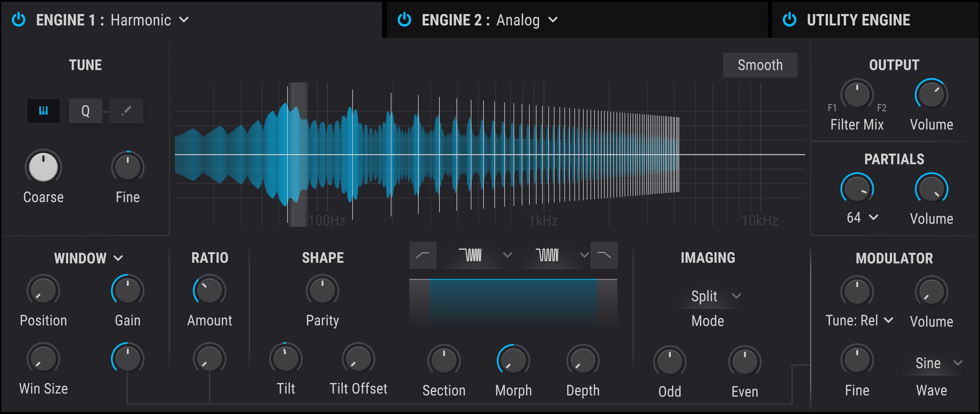The image size is (980, 414).
Task: Open the second spectral shape dropdown arrow
Action: (584, 255)
